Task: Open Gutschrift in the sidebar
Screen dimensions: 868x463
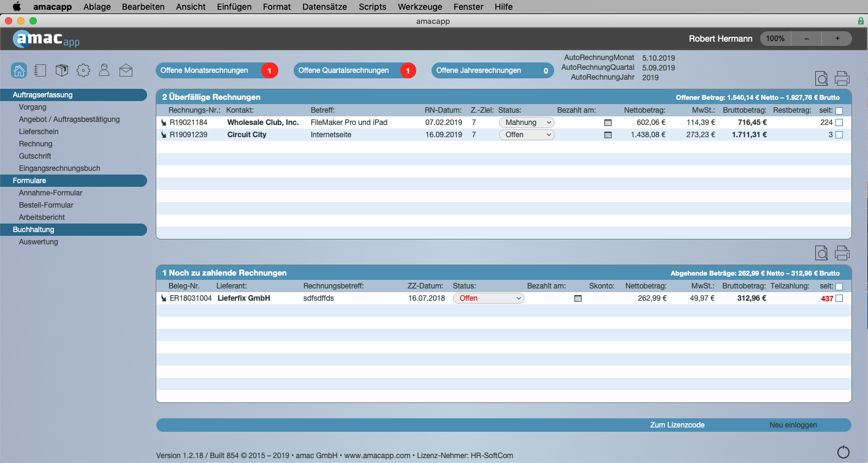Action: tap(35, 156)
